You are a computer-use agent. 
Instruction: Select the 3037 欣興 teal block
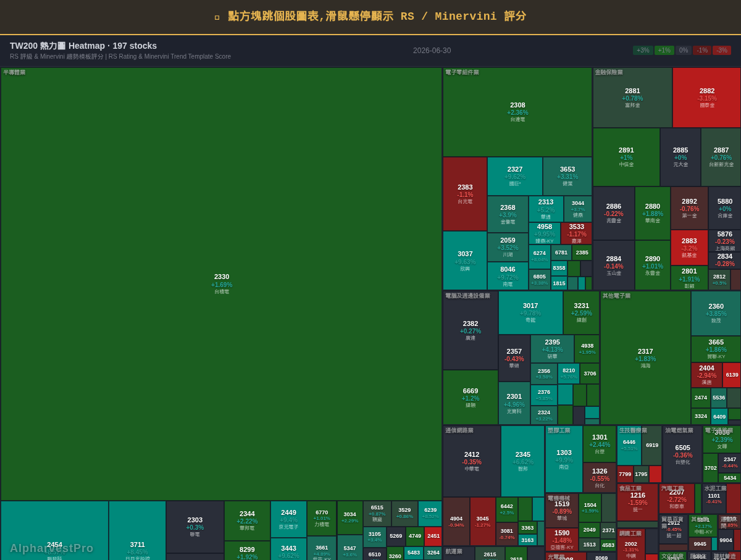[465, 261]
